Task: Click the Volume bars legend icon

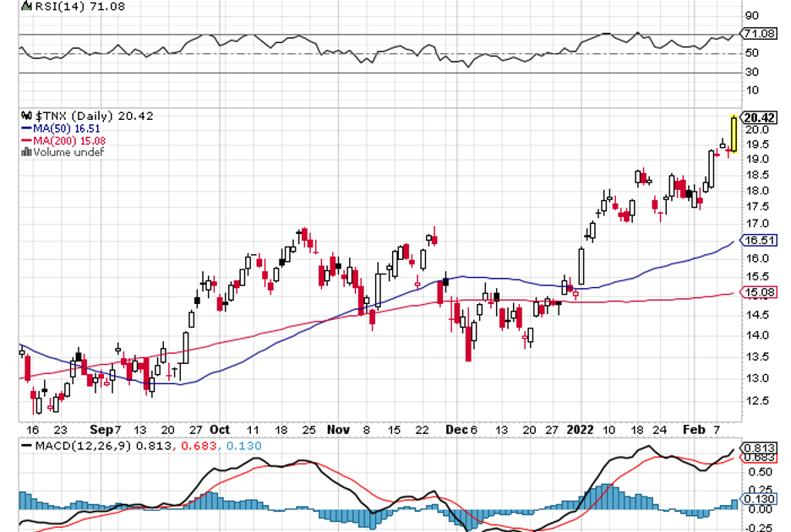Action: (x=26, y=152)
